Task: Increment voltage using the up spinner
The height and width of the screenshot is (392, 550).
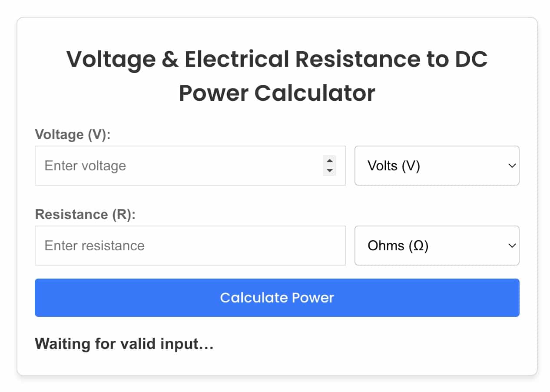Action: pos(330,162)
